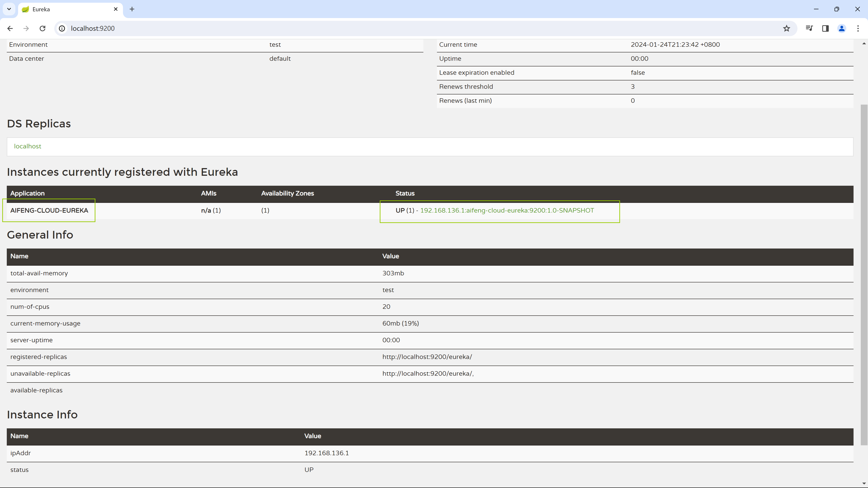Click the General Info heading
This screenshot has width=868, height=488.
[x=40, y=235]
